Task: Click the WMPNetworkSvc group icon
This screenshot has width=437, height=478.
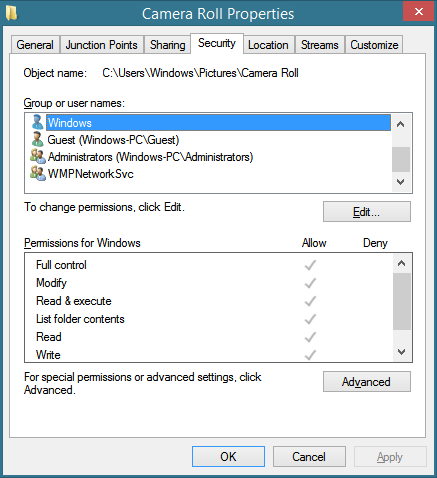Action: [38, 173]
